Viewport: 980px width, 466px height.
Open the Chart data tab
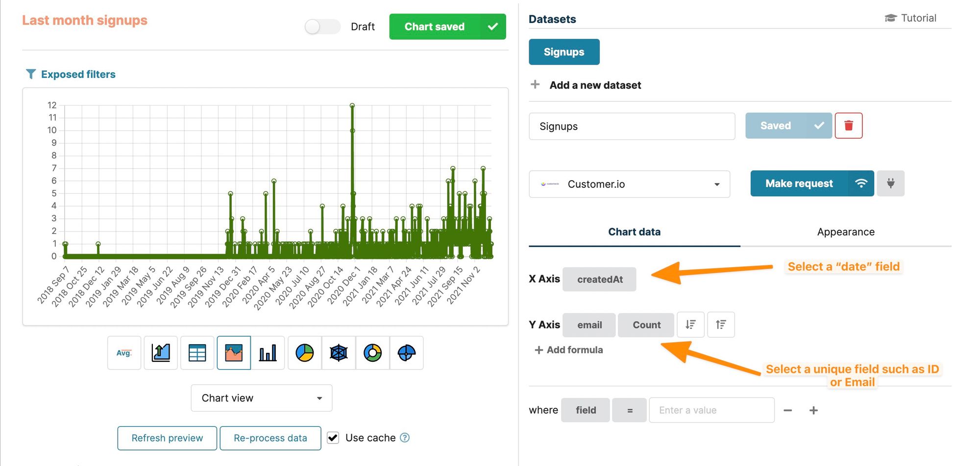pos(634,232)
